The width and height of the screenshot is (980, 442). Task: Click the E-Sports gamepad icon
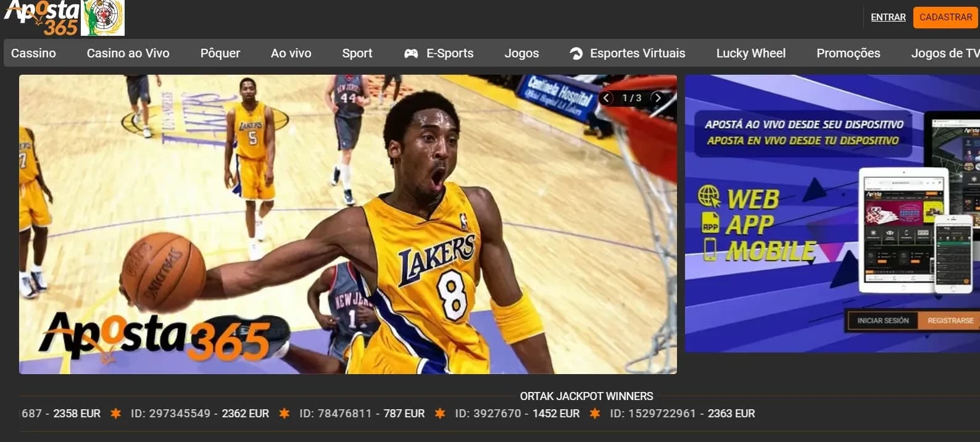coord(411,54)
